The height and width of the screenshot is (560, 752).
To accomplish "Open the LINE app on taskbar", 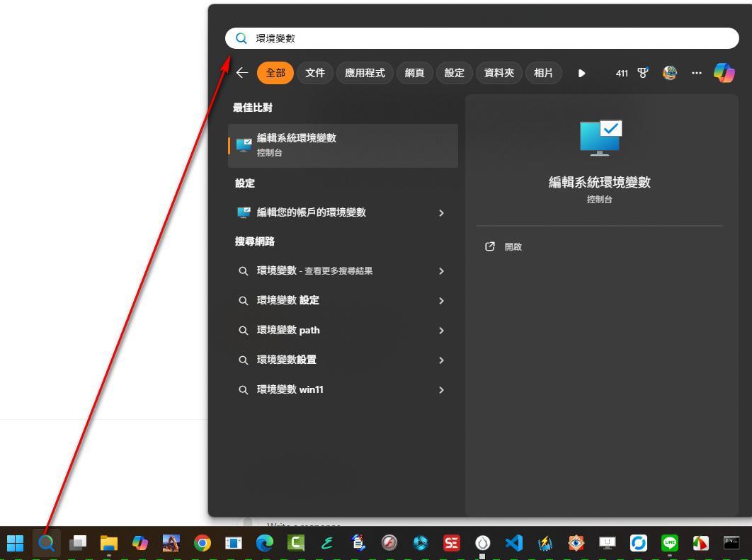I will tap(669, 543).
